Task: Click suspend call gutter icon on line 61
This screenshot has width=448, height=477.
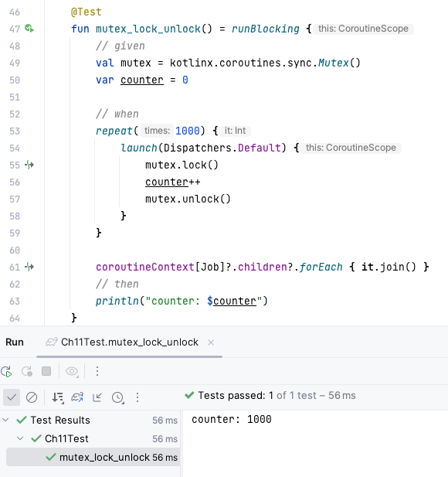Action: [29, 267]
